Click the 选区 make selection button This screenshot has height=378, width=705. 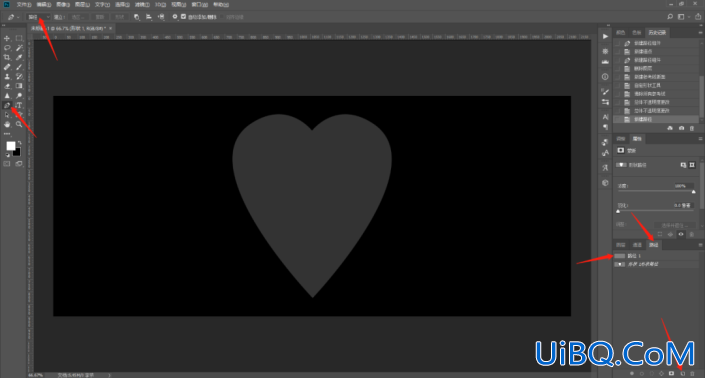[x=79, y=17]
